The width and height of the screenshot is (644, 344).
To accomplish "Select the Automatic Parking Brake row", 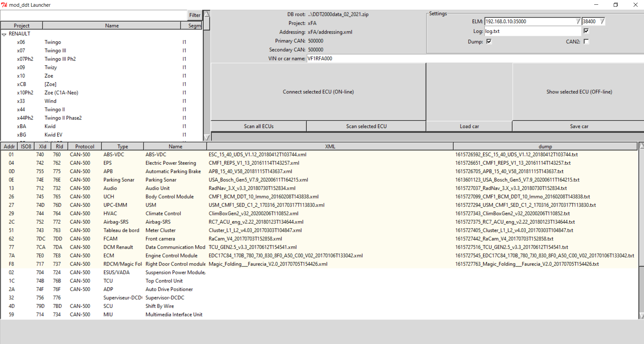I will (x=319, y=171).
